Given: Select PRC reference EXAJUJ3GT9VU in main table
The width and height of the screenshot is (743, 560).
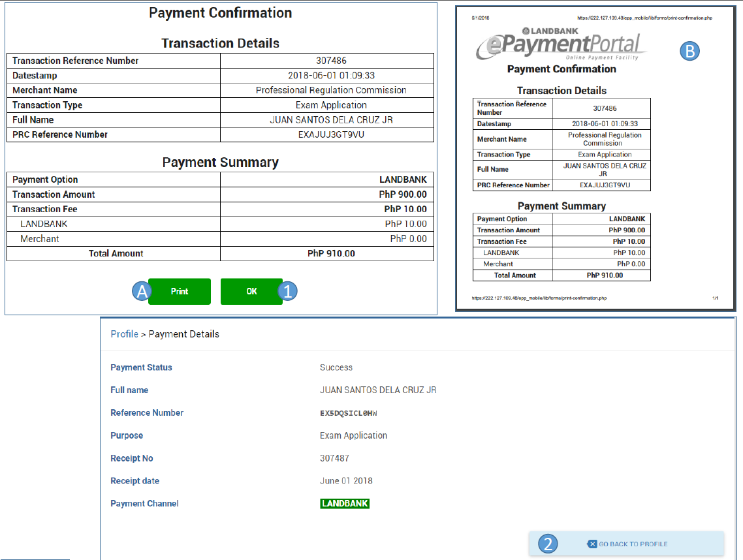Looking at the screenshot, I should click(x=331, y=134).
